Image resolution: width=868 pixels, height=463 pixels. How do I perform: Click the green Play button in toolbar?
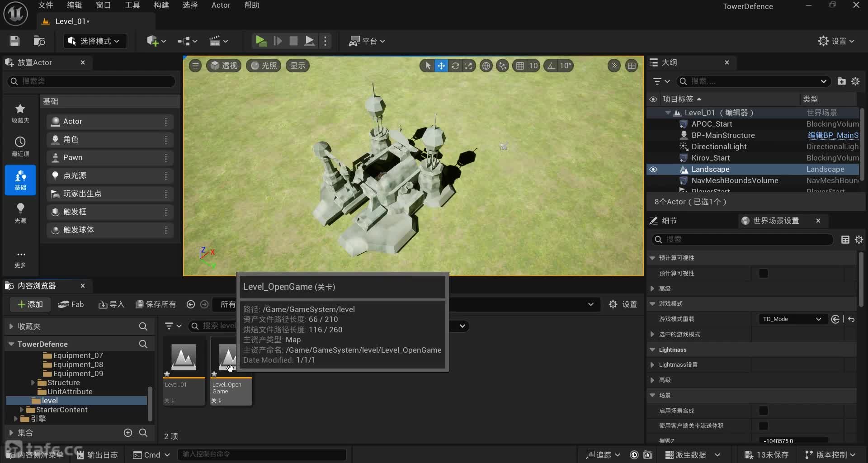tap(261, 41)
